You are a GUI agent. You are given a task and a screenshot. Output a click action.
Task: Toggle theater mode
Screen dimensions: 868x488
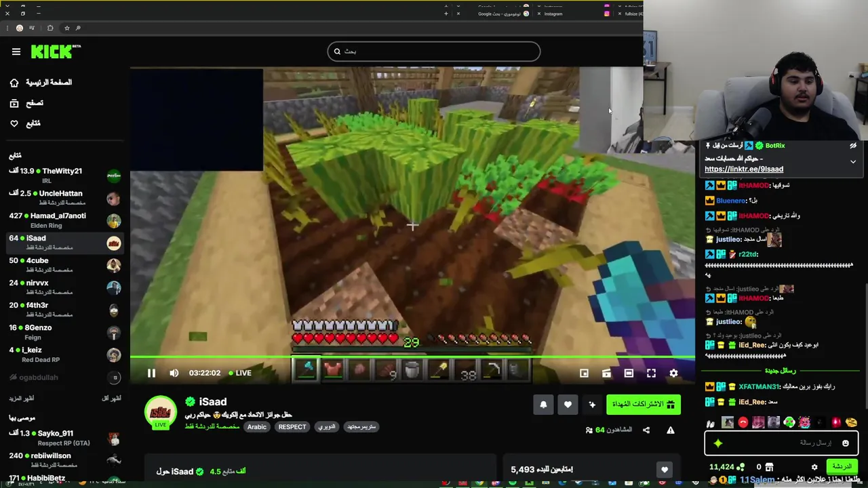pos(629,373)
